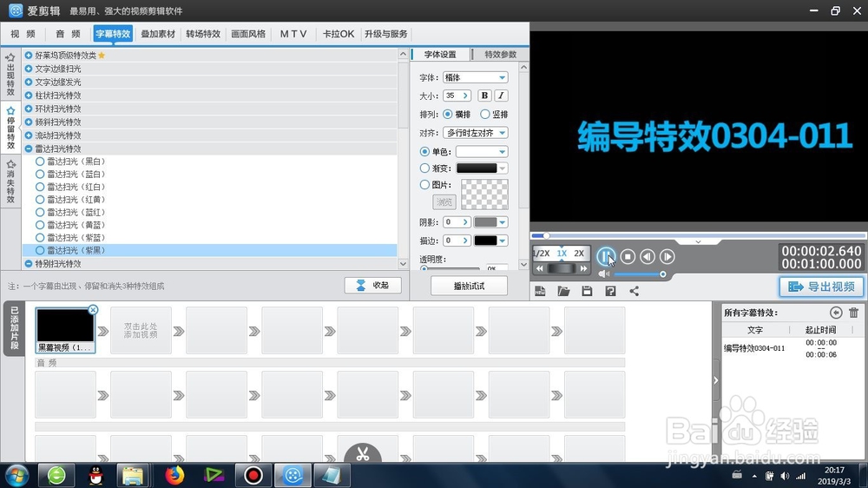The height and width of the screenshot is (488, 868).
Task: Click the share icon
Action: 634,291
